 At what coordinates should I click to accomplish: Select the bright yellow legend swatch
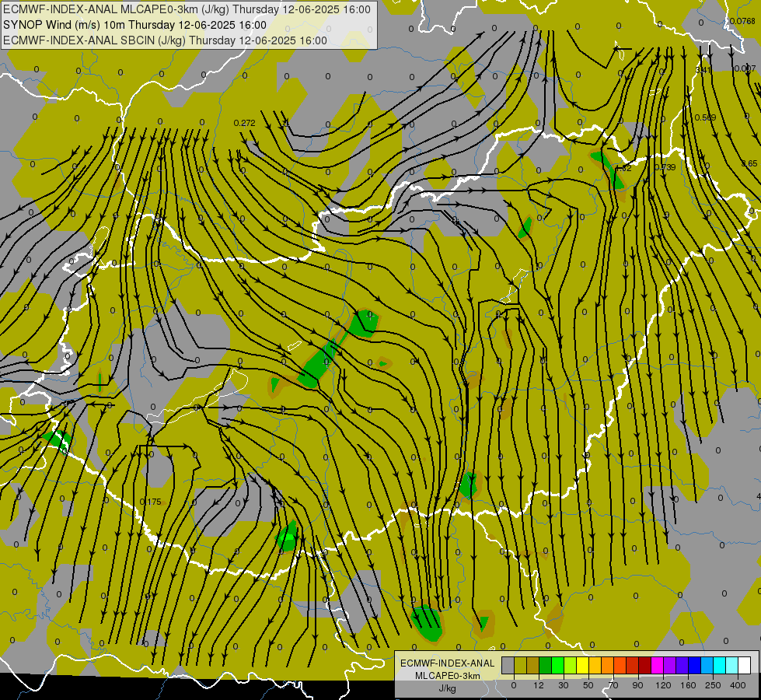click(x=583, y=665)
